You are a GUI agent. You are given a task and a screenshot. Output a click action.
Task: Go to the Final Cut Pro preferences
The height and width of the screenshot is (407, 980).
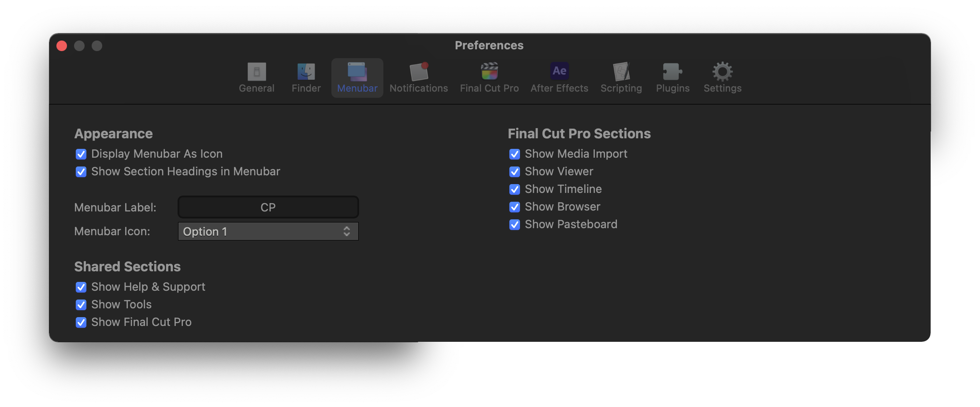pos(489,78)
